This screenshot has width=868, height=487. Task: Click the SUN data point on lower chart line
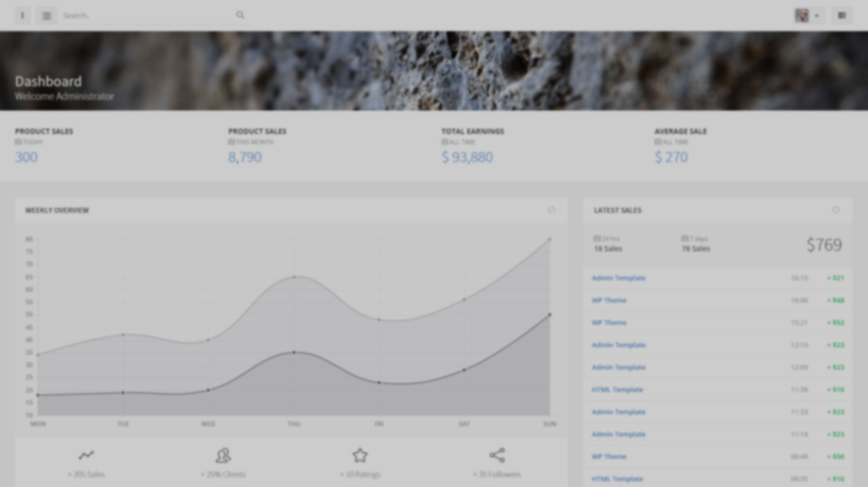[x=550, y=315]
